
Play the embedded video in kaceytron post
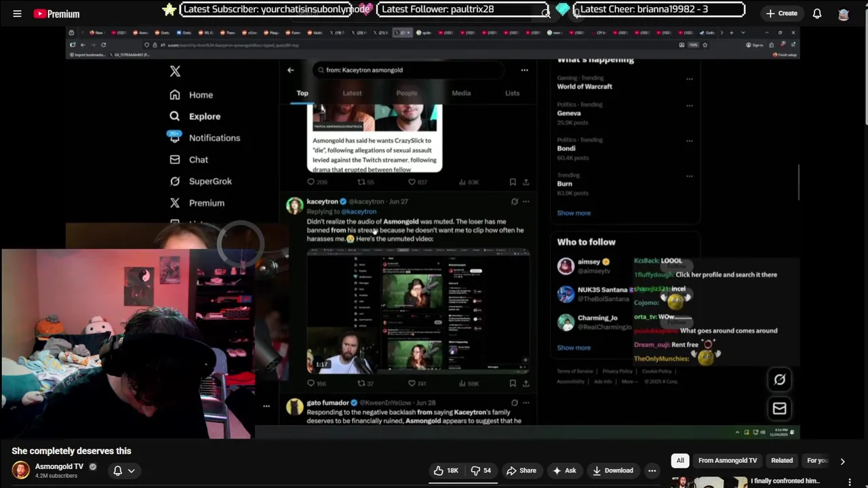(x=418, y=311)
